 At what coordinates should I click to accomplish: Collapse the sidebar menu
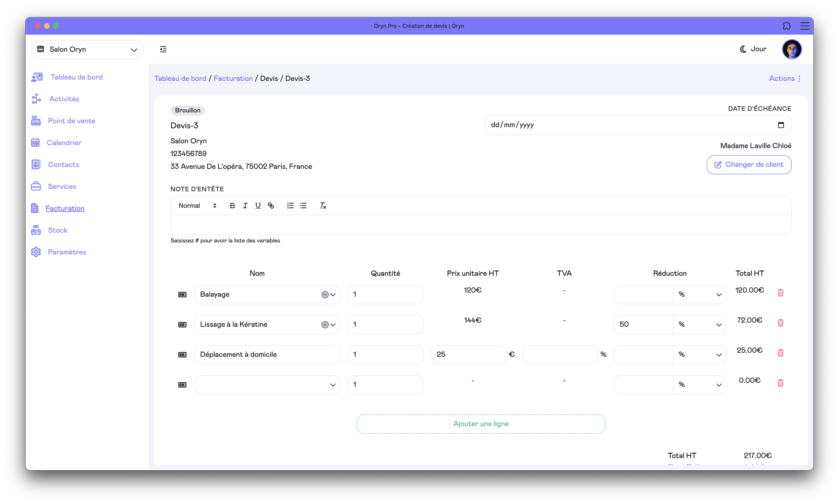pos(163,49)
